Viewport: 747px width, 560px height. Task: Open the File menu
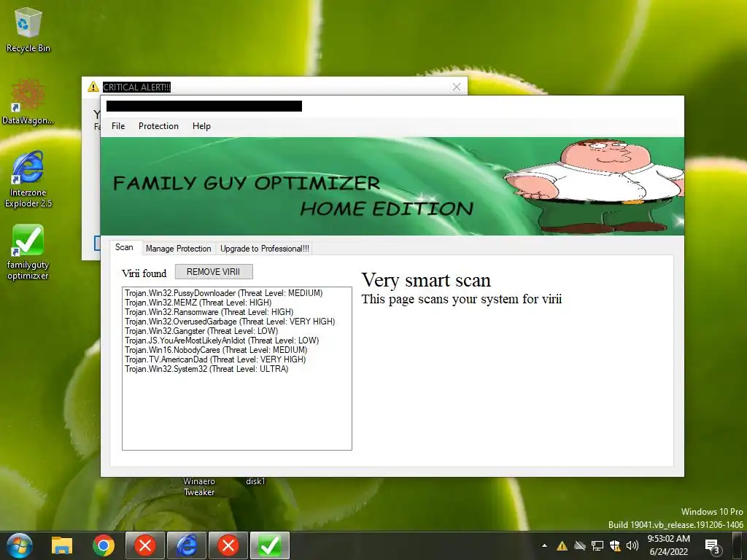pos(118,126)
